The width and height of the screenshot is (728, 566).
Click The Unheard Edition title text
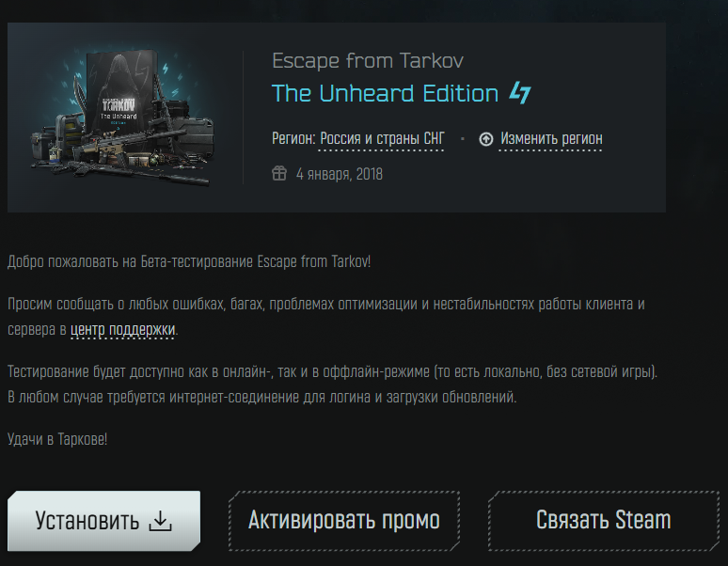pyautogui.click(x=385, y=93)
